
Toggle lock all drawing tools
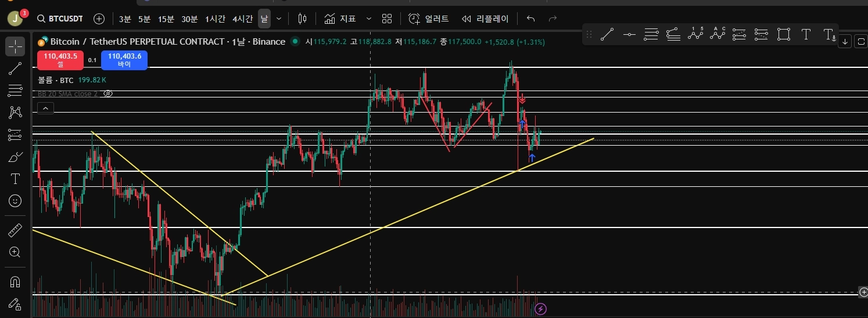(15, 304)
